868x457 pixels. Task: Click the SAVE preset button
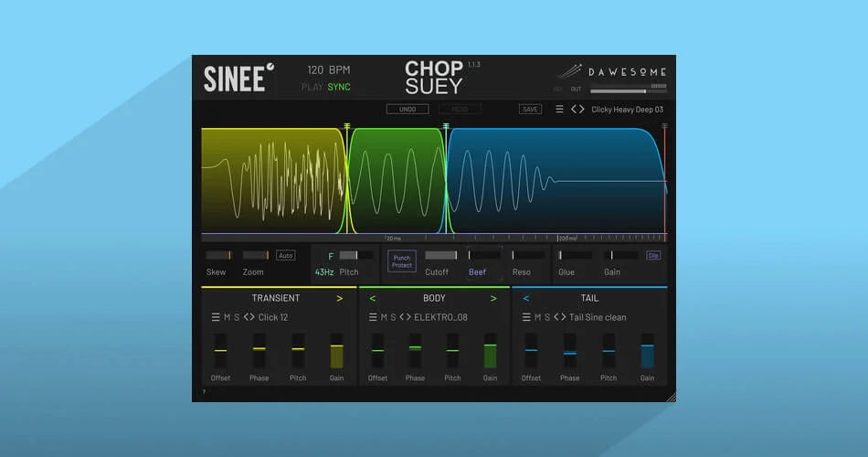tap(530, 109)
